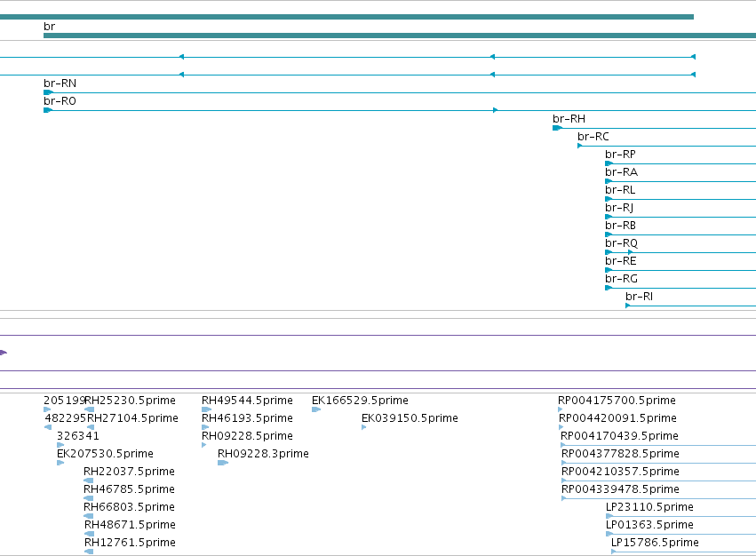Screen dimensions: 756x556
Task: Select RH49544.5prime EST label
Action: click(247, 401)
